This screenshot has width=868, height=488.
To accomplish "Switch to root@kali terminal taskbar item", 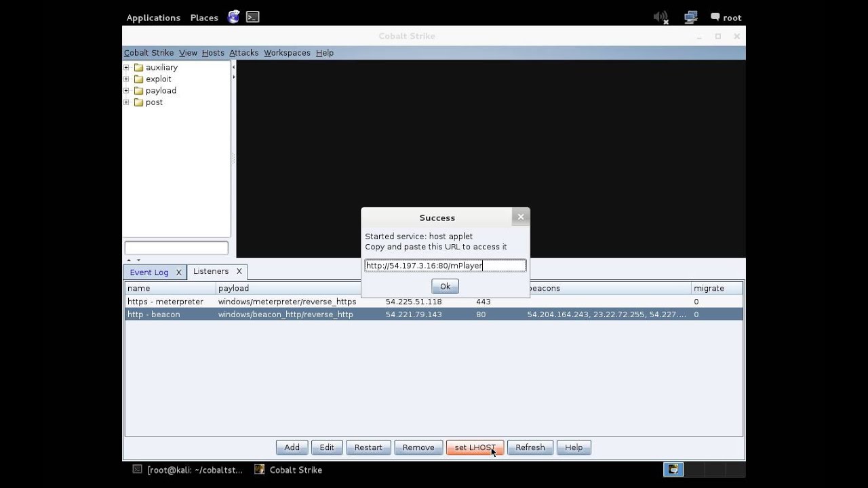I will coord(187,470).
